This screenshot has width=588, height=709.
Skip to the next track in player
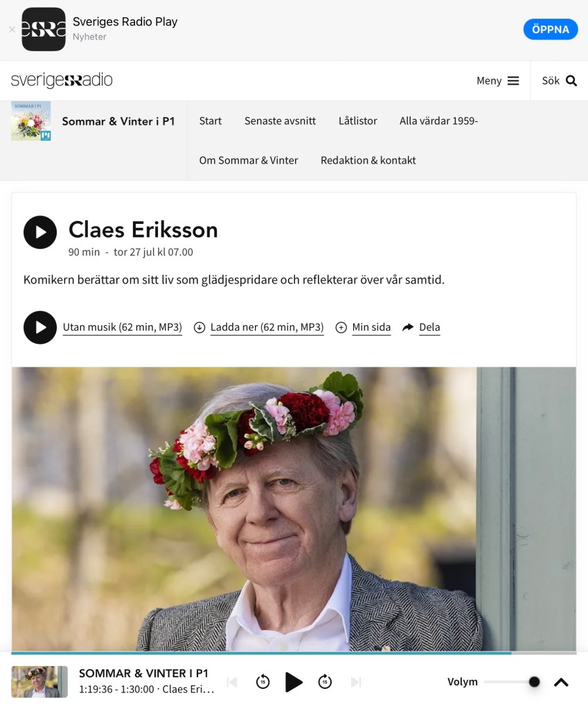pyautogui.click(x=356, y=681)
